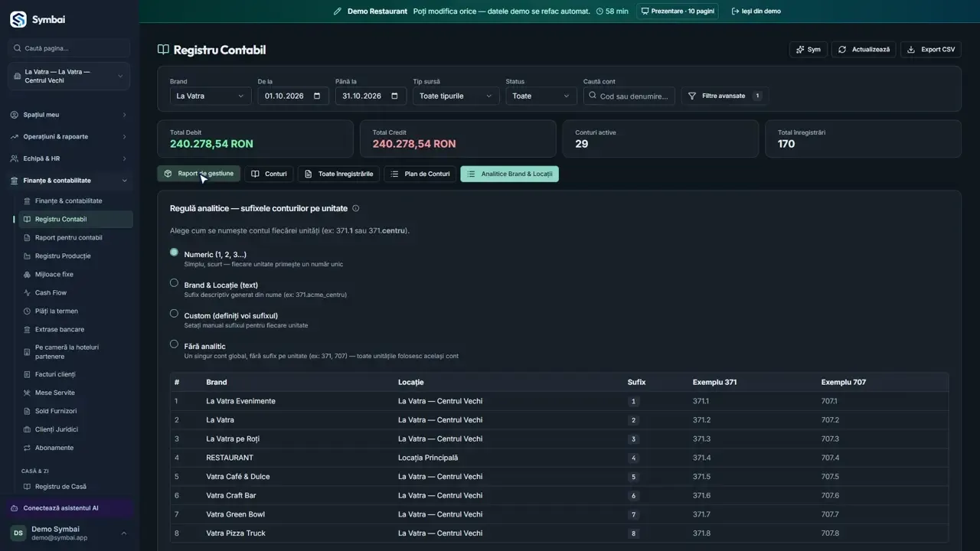Viewport: 980px width, 551px height.
Task: Switch to the Plan de Conturi tab
Action: (x=420, y=174)
